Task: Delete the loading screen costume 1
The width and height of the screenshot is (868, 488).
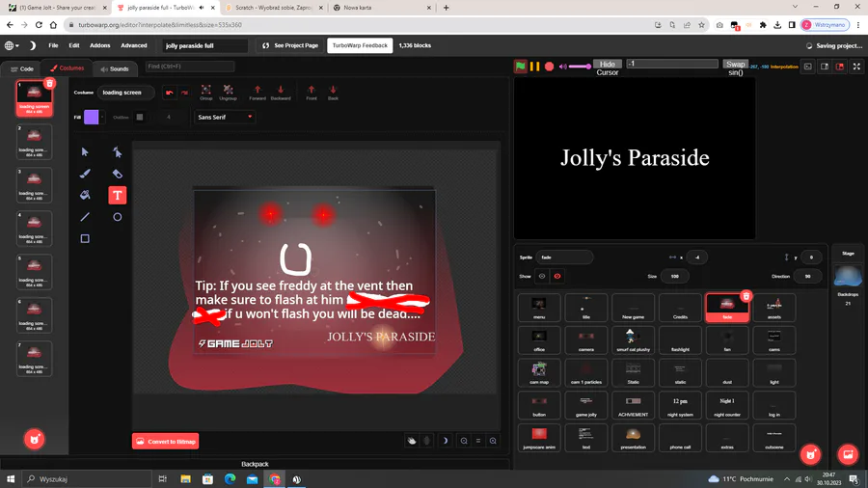Action: click(x=49, y=84)
